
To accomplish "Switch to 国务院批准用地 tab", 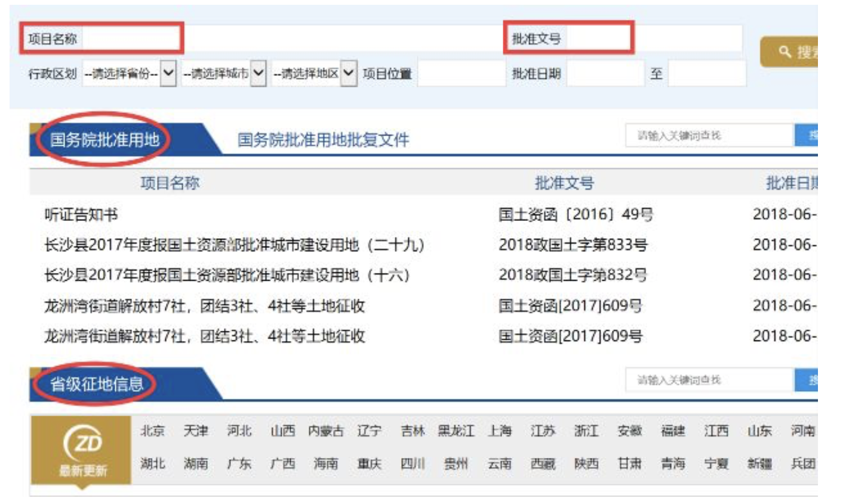I will point(104,140).
